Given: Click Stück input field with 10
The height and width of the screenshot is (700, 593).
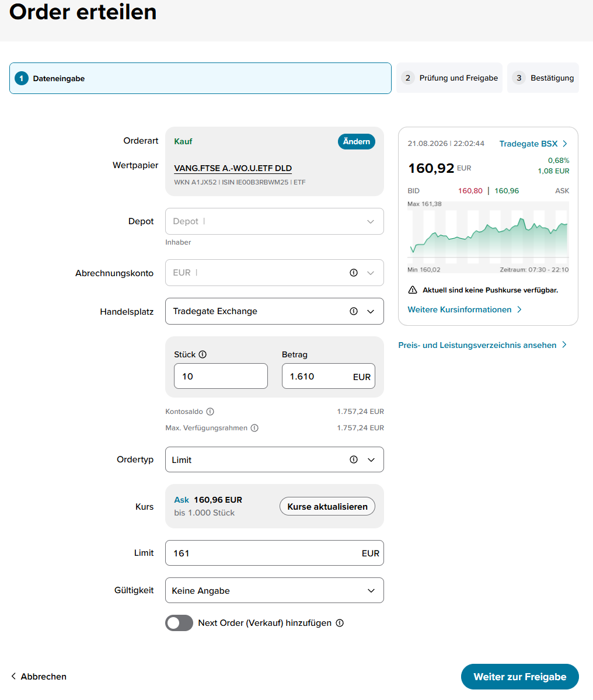Looking at the screenshot, I should click(x=221, y=376).
